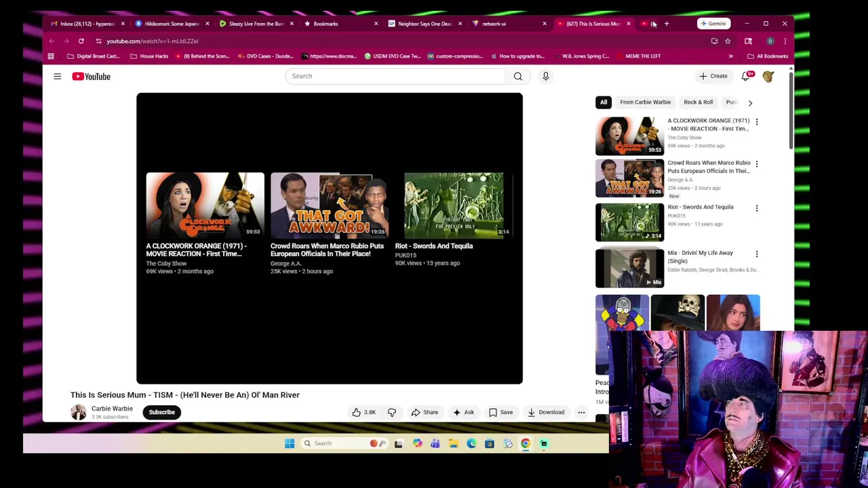This screenshot has height=488, width=868.
Task: Open options for Riot Swords And Tequila
Action: point(757,208)
